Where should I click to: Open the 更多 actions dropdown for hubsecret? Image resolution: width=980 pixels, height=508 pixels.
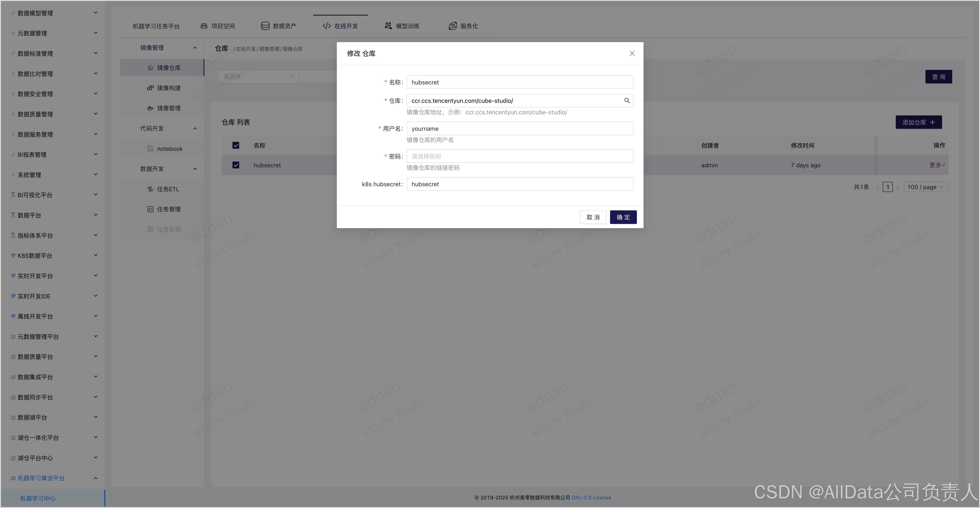[937, 165]
